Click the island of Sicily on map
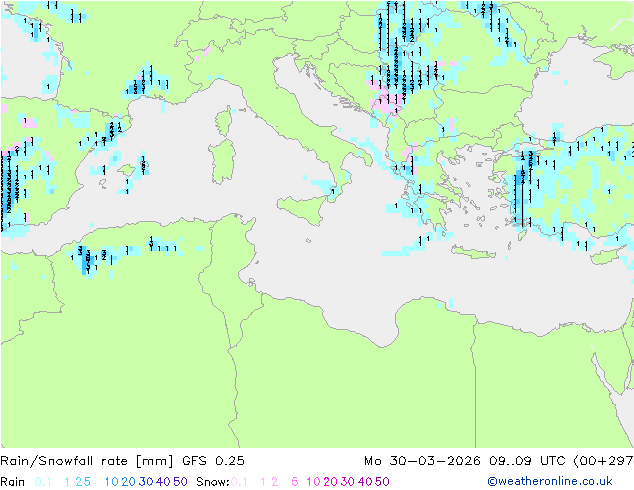634x490 pixels. point(303,208)
